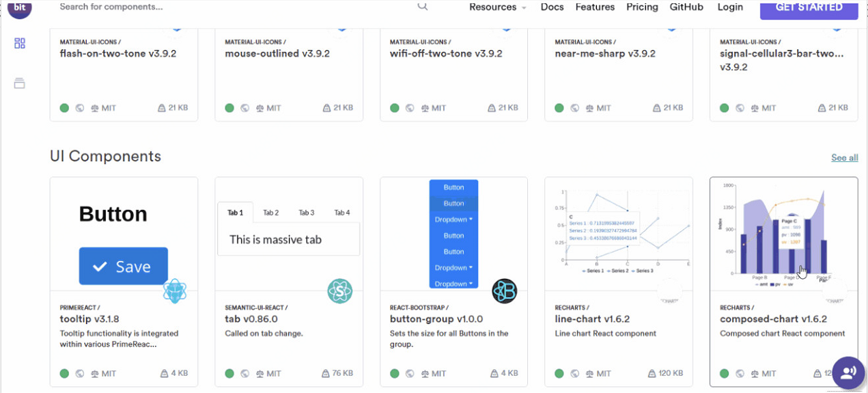Click the green status dot on composed-chart card
Viewport: 868px width, 393px height.
pyautogui.click(x=725, y=374)
